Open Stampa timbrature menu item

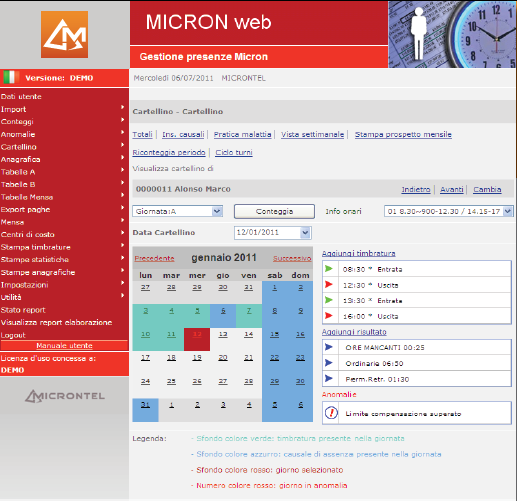pos(36,247)
